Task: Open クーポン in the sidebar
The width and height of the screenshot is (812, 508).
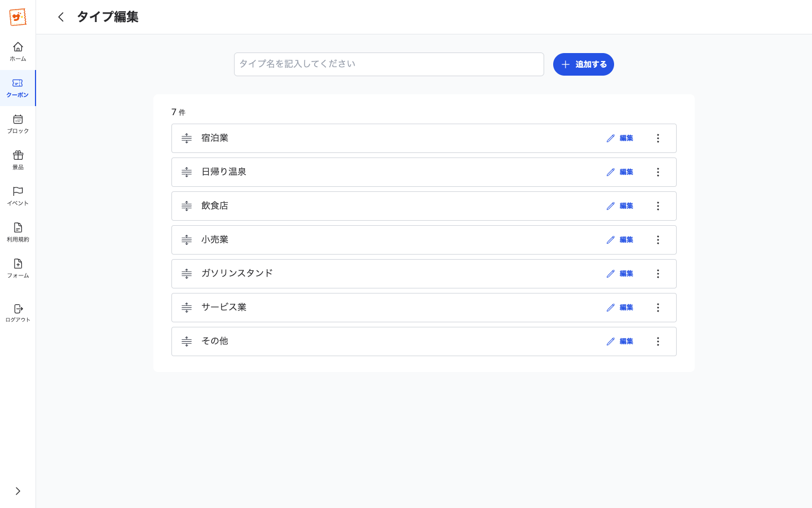Action: click(18, 87)
